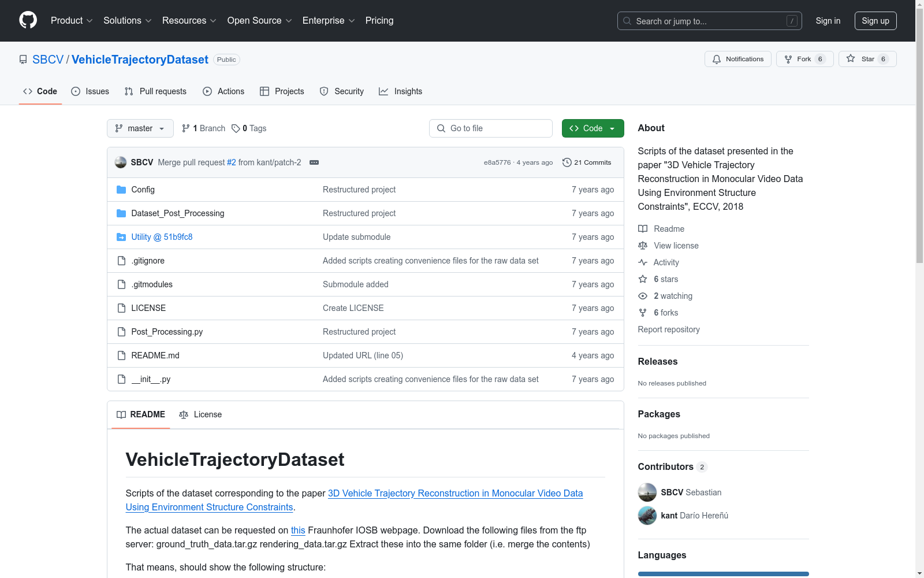Screen dimensions: 924x578
Task: Click the Go to file search box
Action: point(491,128)
